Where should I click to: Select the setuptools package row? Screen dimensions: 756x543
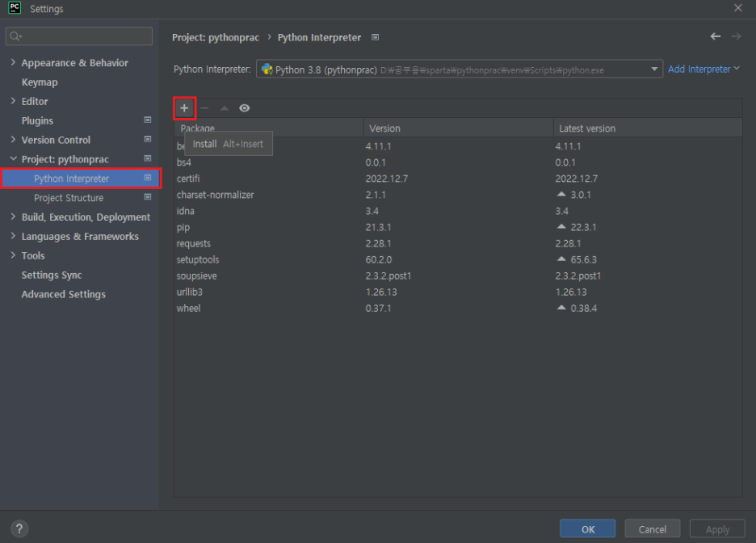click(458, 259)
